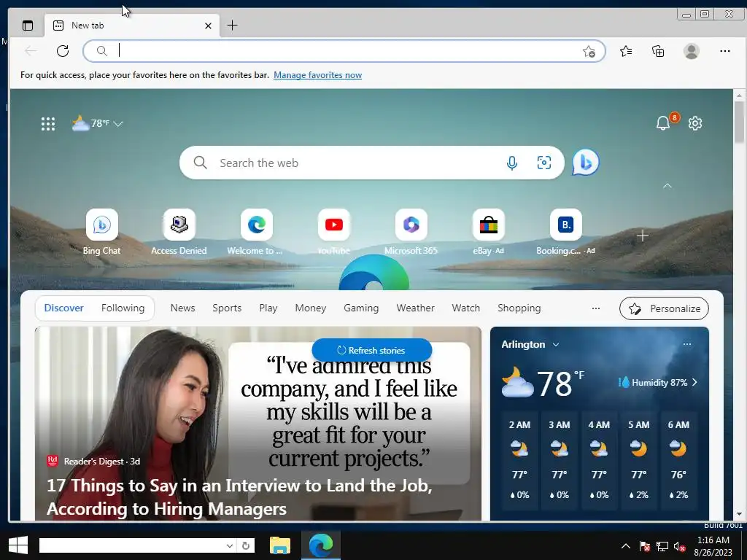Add a quick link with plus icon
Image resolution: width=747 pixels, height=560 pixels.
tap(643, 236)
